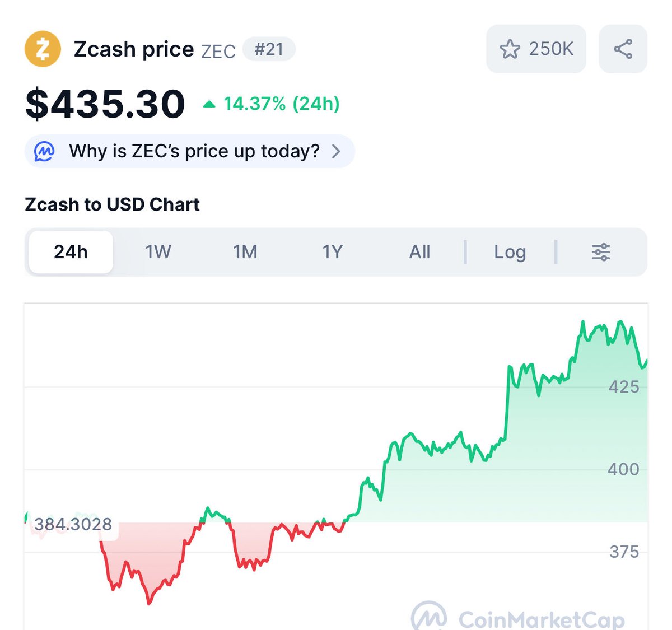Select the All time chart range
Image resolution: width=672 pixels, height=630 pixels.
[x=419, y=252]
